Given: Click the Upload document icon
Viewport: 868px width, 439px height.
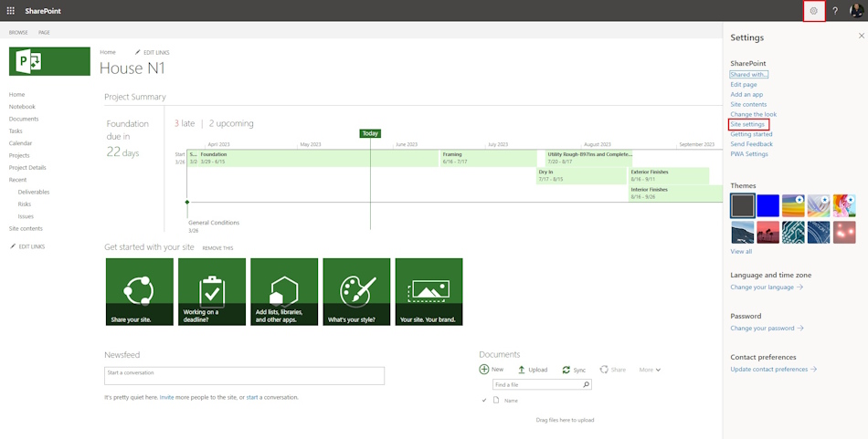Looking at the screenshot, I should pyautogui.click(x=522, y=370).
